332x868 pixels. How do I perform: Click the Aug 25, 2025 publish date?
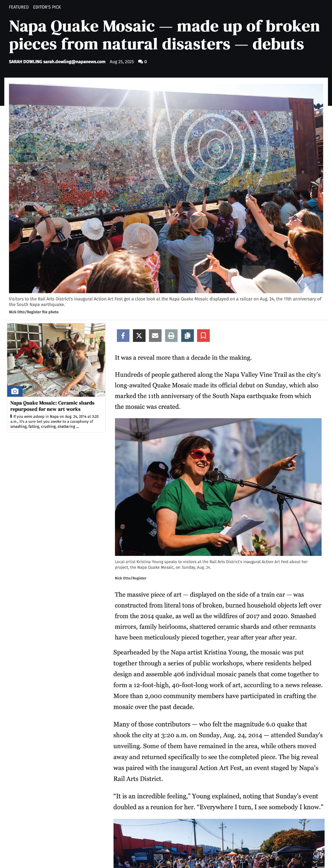pyautogui.click(x=122, y=62)
